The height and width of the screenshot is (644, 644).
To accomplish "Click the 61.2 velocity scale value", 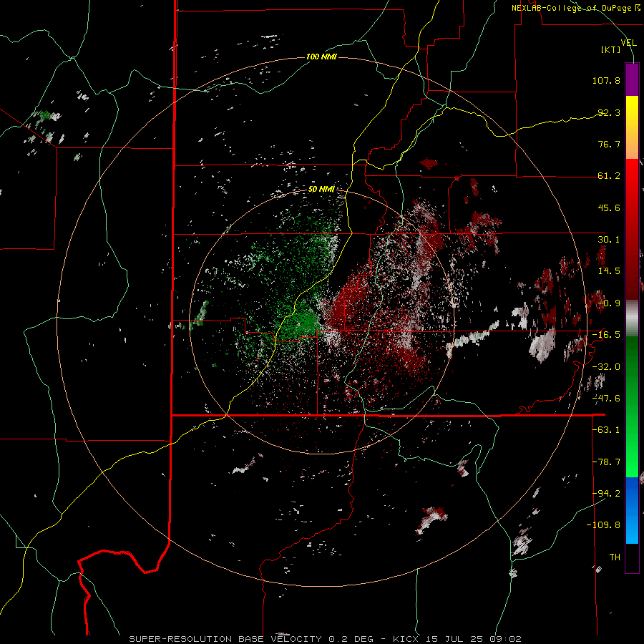I will [609, 176].
